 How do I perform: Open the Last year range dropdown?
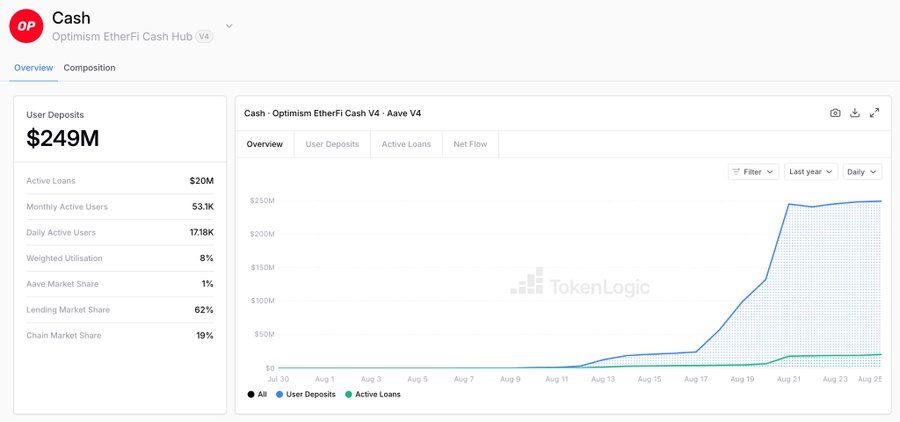point(810,172)
